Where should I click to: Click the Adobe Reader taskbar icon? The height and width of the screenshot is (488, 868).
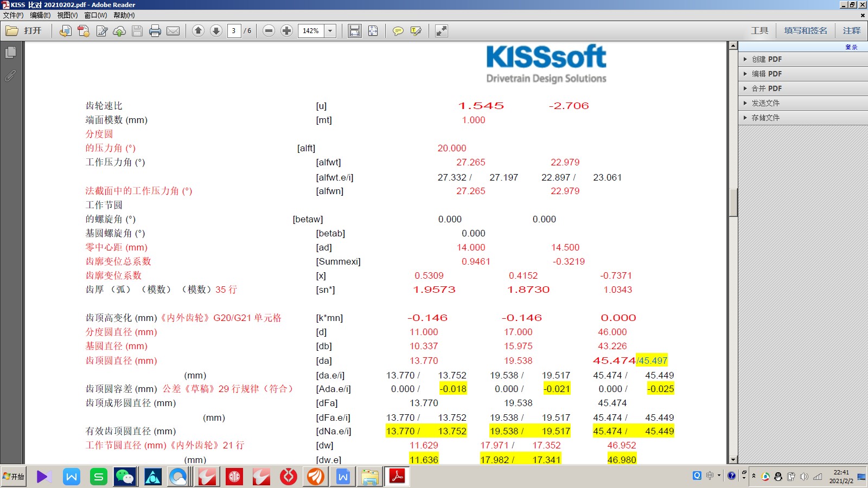tap(397, 477)
